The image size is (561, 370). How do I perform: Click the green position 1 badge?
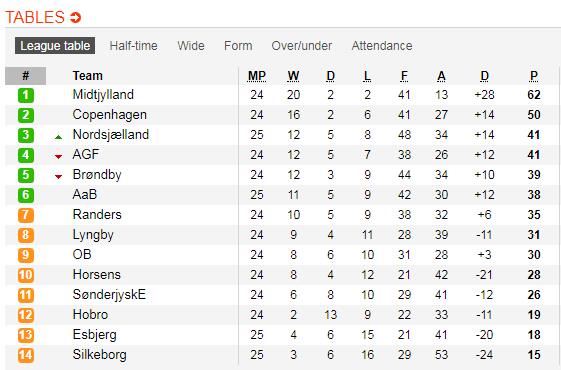click(26, 95)
